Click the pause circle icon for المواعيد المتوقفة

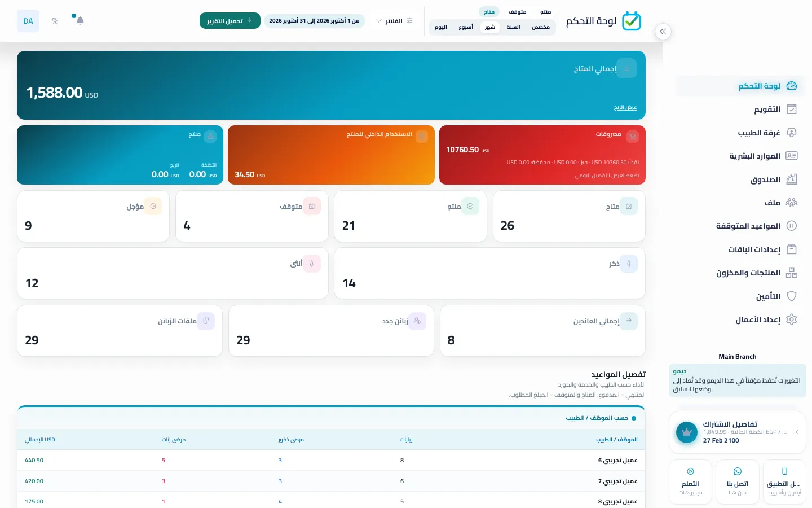pos(792,226)
